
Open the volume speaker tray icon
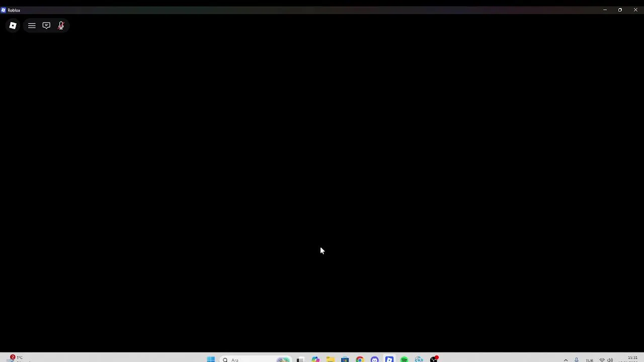(x=610, y=359)
